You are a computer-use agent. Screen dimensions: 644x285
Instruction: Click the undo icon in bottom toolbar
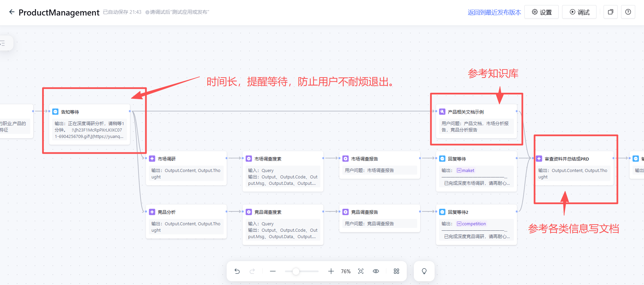pos(237,271)
